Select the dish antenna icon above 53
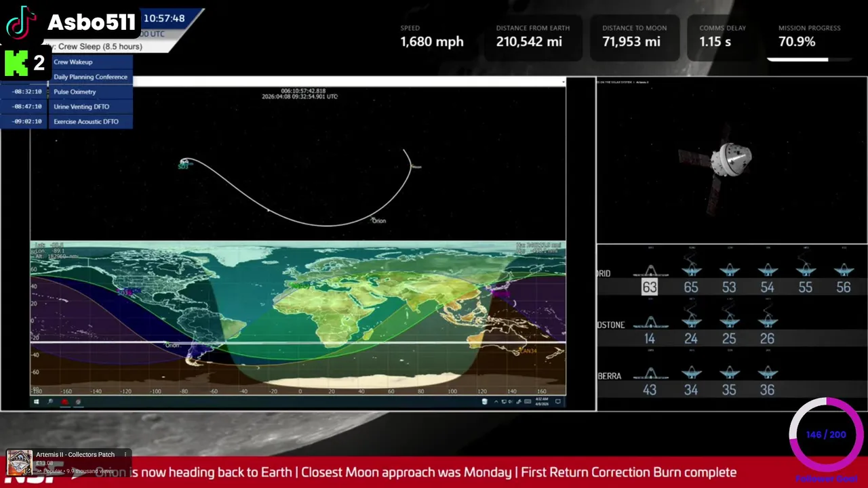The width and height of the screenshot is (868, 488). click(729, 269)
